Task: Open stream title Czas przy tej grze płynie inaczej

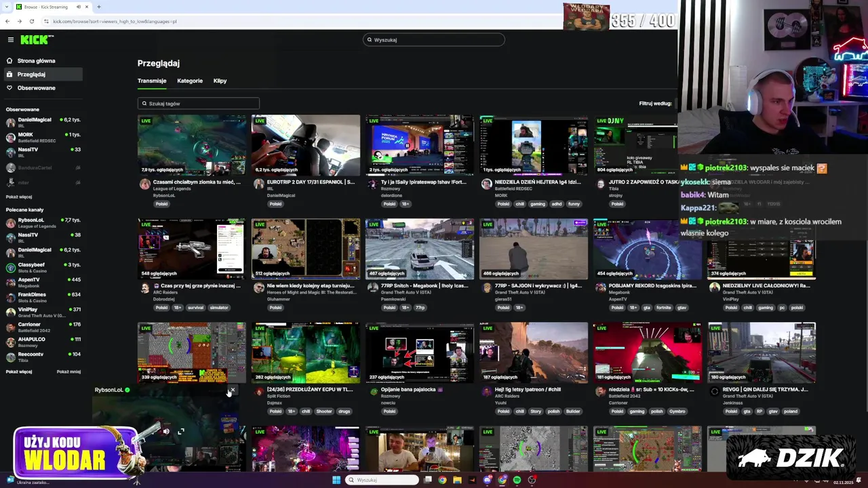Action: click(x=197, y=286)
